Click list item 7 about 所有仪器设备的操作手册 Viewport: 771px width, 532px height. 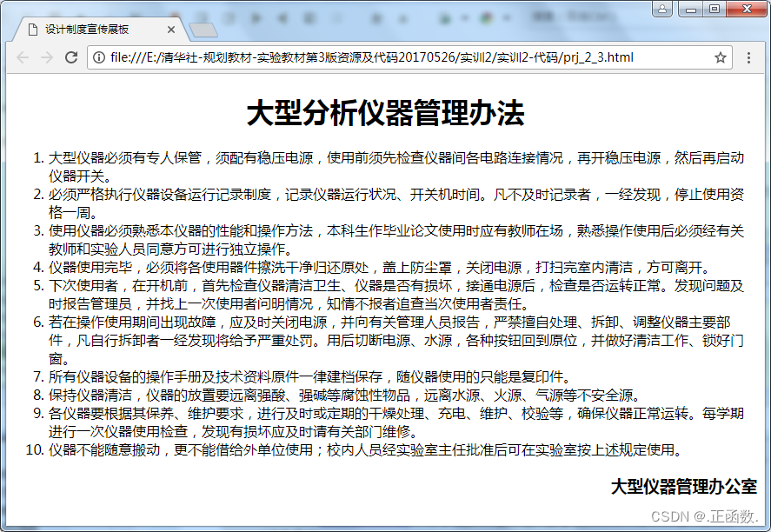311,376
